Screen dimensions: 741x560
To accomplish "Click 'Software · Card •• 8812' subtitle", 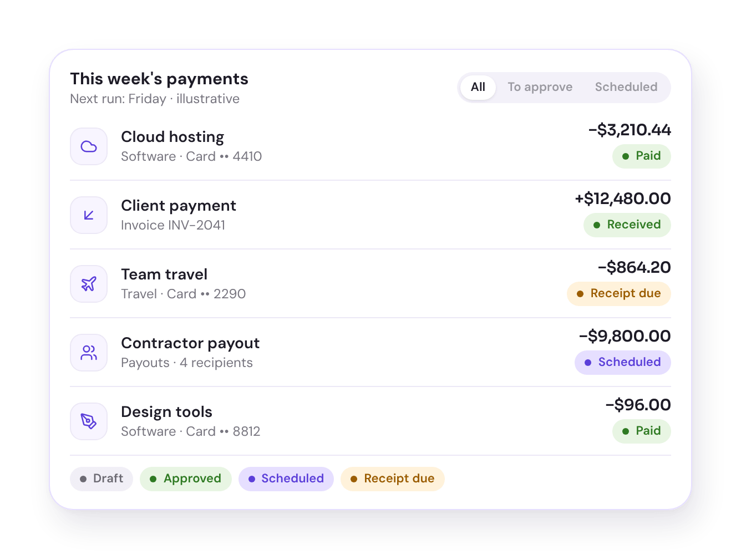I will click(x=191, y=431).
